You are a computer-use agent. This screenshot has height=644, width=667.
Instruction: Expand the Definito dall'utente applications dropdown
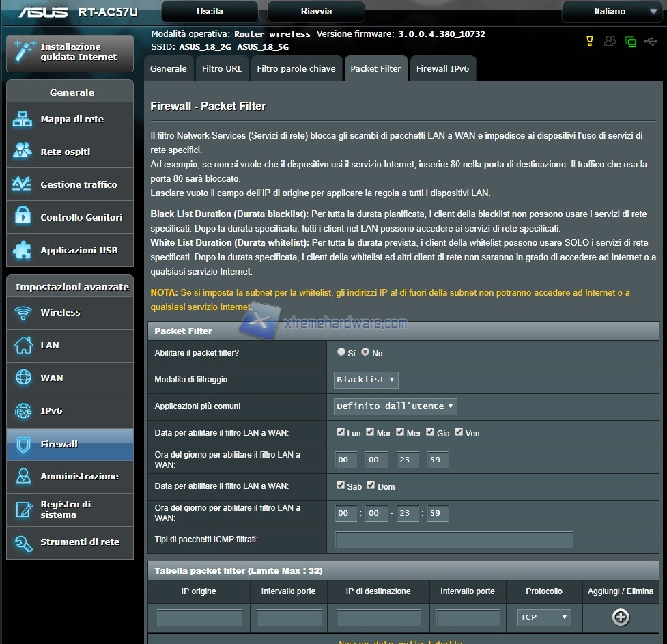click(x=395, y=406)
